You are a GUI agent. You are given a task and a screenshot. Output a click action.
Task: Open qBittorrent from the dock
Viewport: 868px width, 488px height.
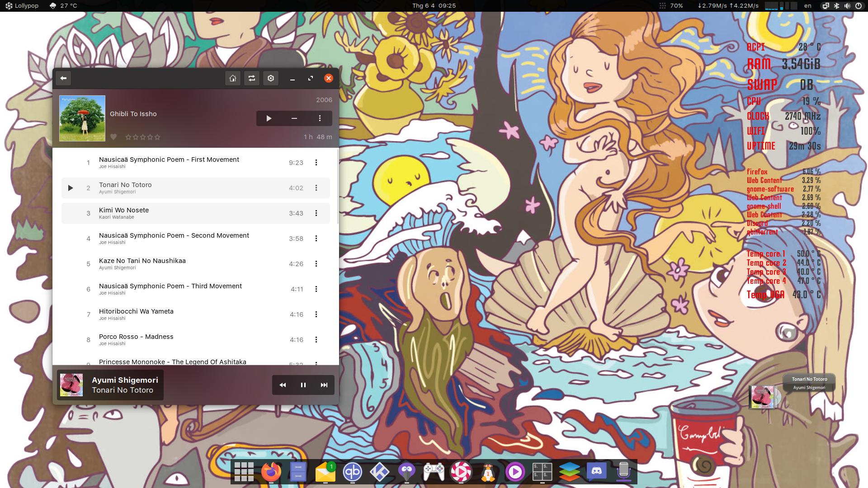[x=353, y=472]
